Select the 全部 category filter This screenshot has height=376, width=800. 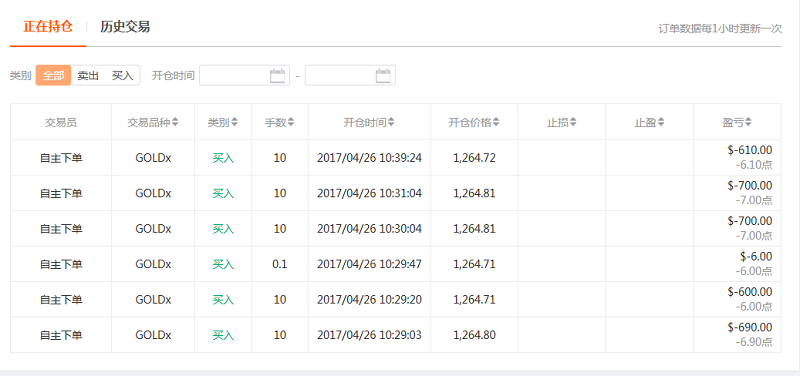click(x=53, y=76)
